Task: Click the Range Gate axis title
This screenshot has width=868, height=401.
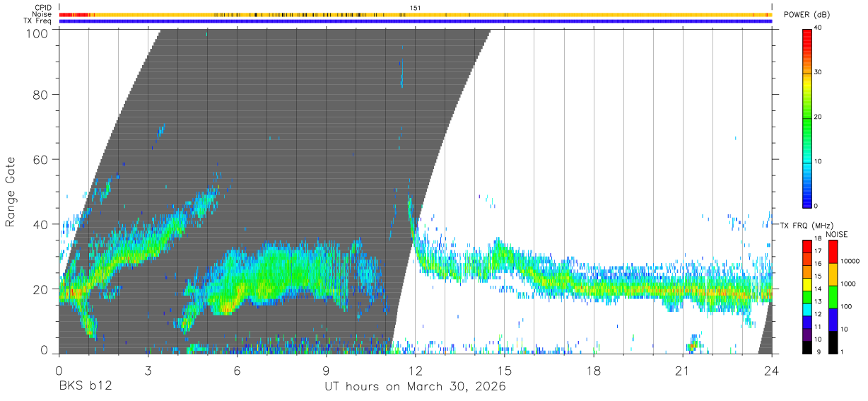Action: (x=11, y=192)
